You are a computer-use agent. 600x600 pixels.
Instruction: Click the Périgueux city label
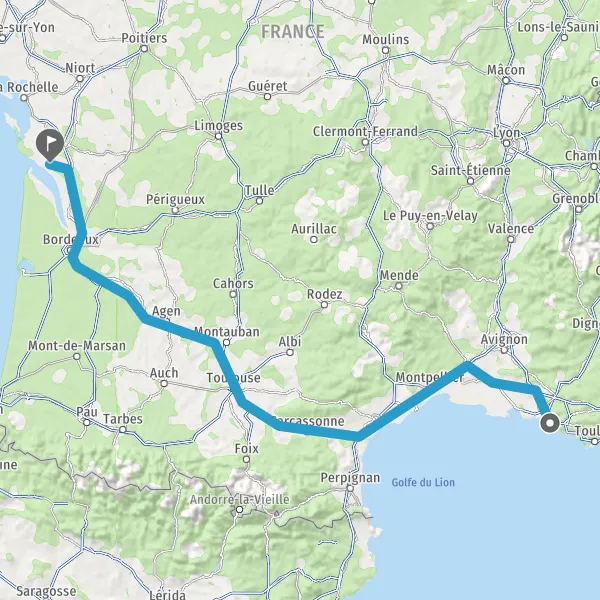point(175,199)
